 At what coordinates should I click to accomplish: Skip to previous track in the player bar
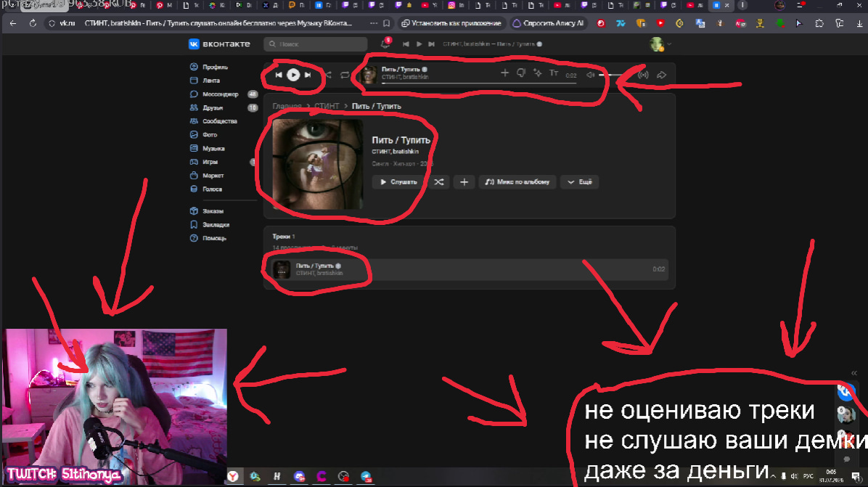(x=279, y=75)
